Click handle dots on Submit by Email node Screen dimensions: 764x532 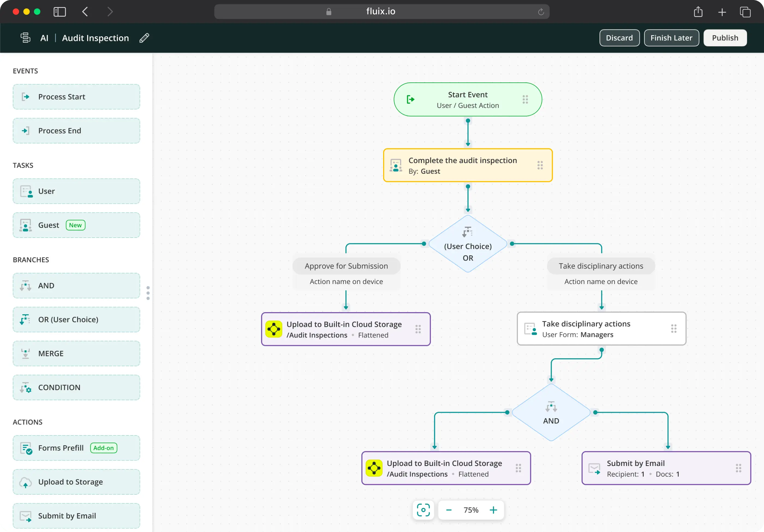(738, 468)
